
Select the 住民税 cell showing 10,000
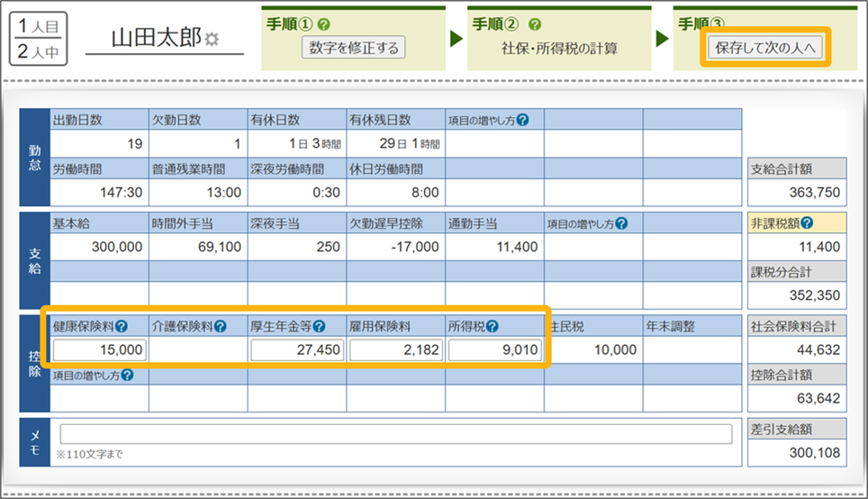point(593,349)
